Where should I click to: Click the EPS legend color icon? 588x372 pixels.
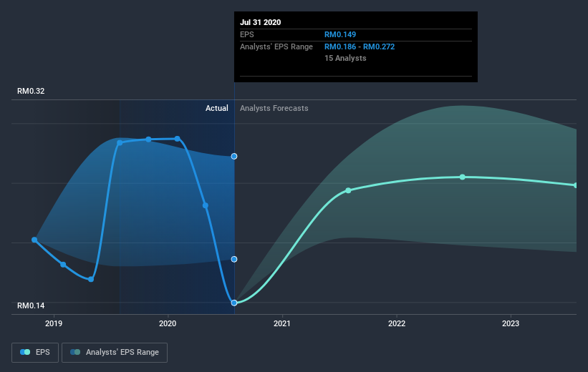coord(25,352)
